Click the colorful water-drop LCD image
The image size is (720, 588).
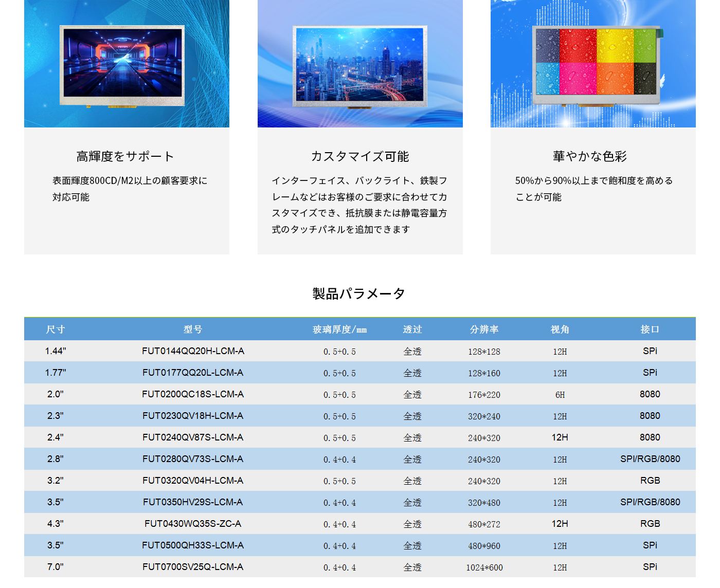coord(596,65)
